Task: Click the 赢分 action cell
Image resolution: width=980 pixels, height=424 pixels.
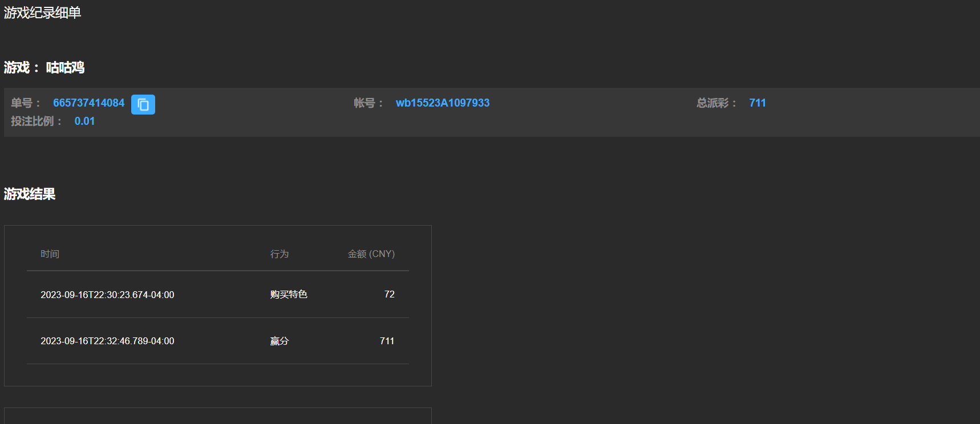Action: 279,341
